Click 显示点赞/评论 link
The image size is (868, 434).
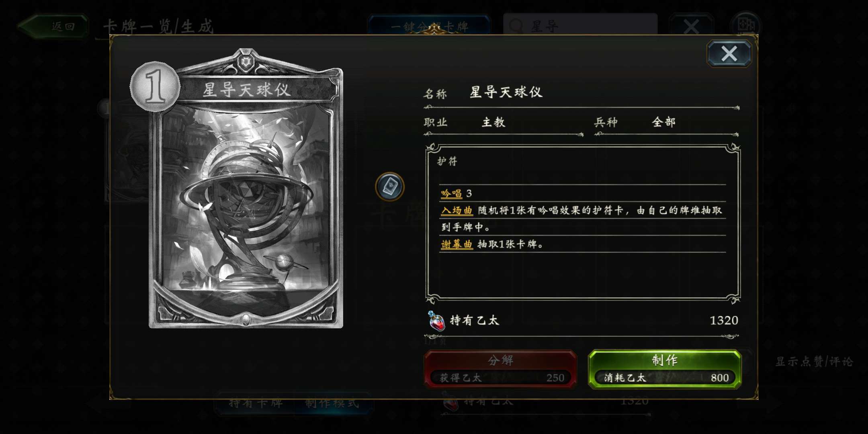(814, 361)
